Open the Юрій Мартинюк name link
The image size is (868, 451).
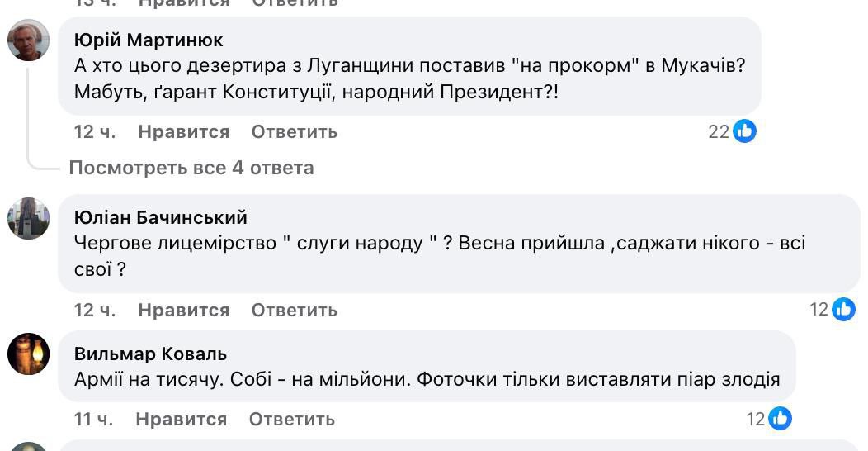(x=149, y=40)
